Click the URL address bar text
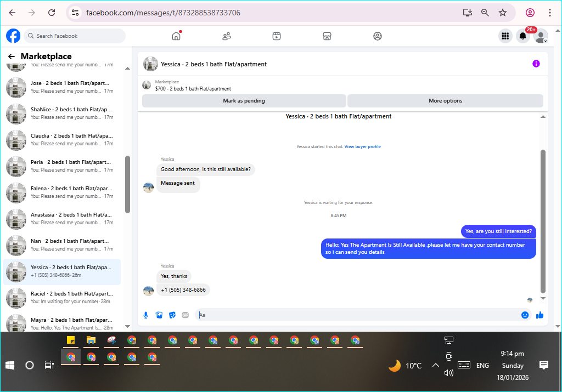Image resolution: width=562 pixels, height=392 pixels. 163,13
